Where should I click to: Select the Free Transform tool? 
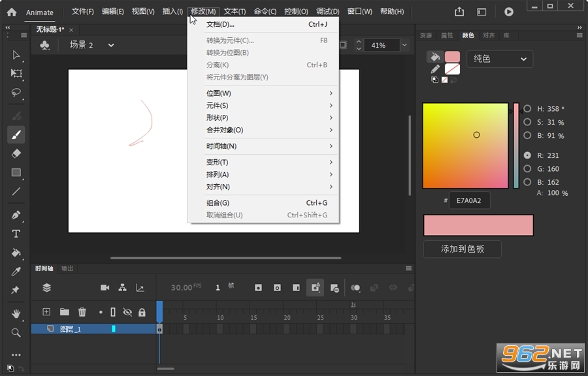point(16,73)
